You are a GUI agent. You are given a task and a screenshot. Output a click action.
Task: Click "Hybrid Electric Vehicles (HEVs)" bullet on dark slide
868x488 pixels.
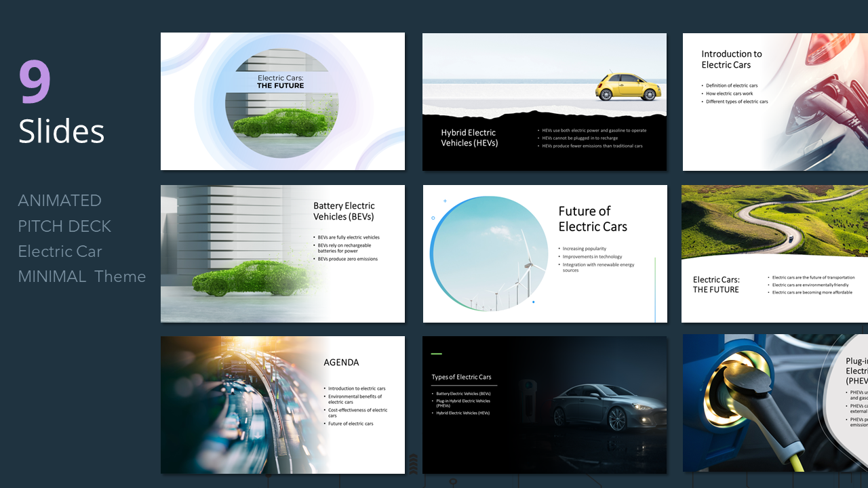[462, 413]
